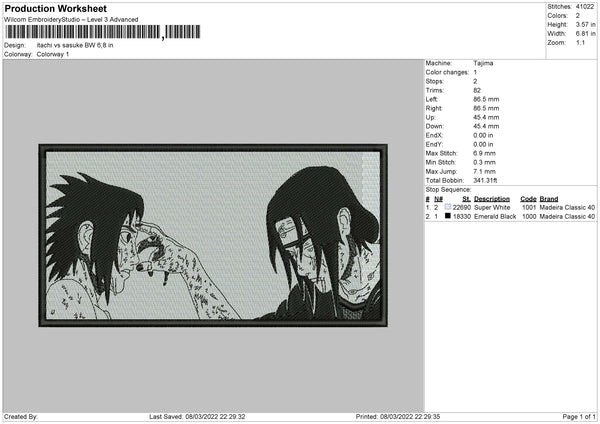Click the '45.4 mm' value beside Up
This screenshot has height=424, width=600.
tap(486, 117)
